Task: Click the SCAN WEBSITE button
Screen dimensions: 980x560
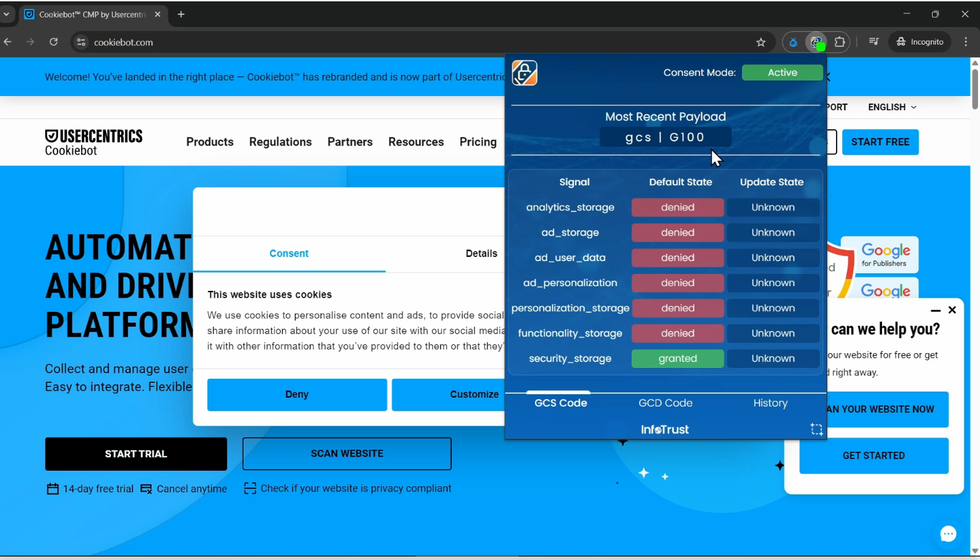Action: [x=347, y=454]
